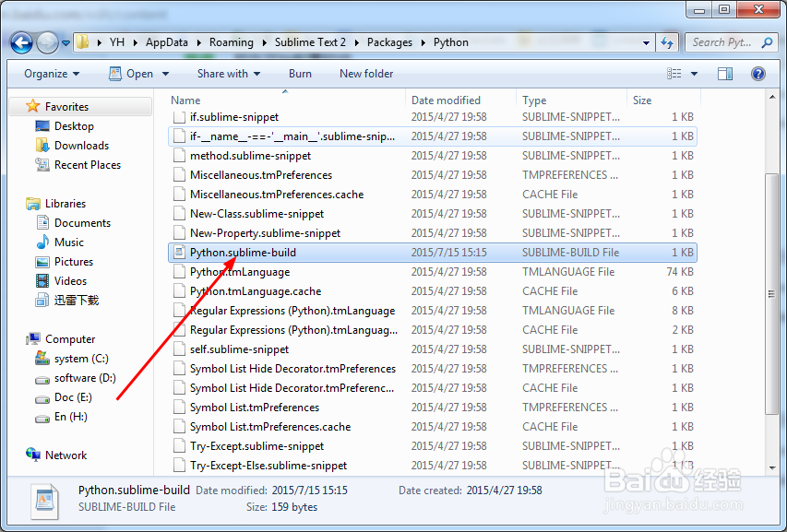Click Burn in the toolbar
This screenshot has height=532, width=787.
click(300, 74)
